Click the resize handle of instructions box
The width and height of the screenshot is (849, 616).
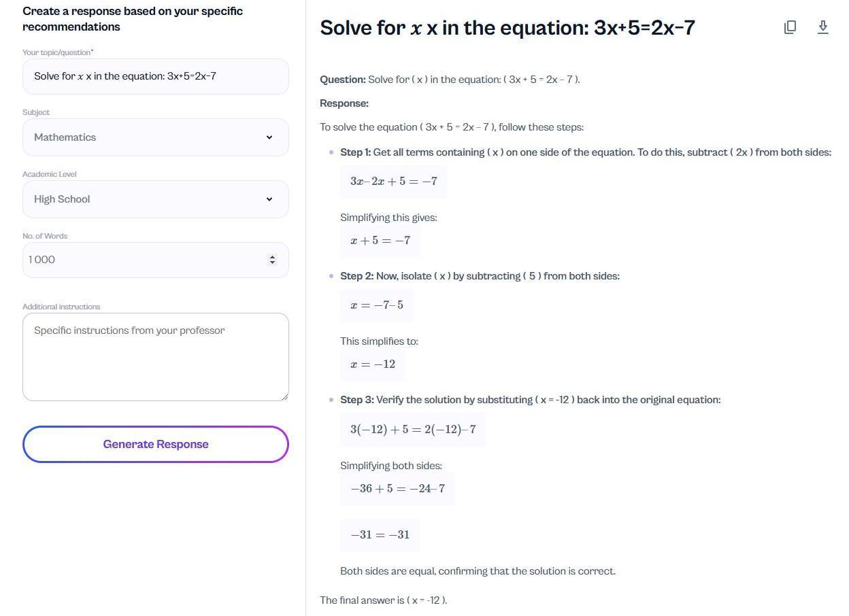[x=285, y=397]
